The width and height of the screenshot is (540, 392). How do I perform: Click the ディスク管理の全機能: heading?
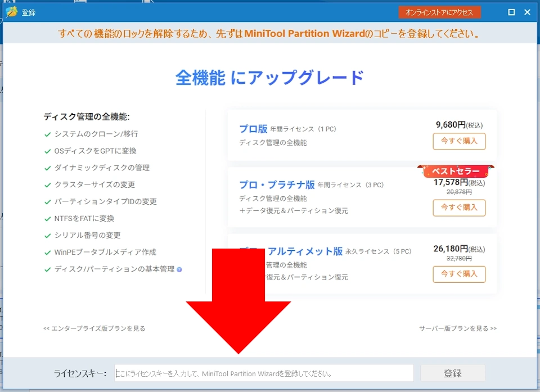pos(87,117)
